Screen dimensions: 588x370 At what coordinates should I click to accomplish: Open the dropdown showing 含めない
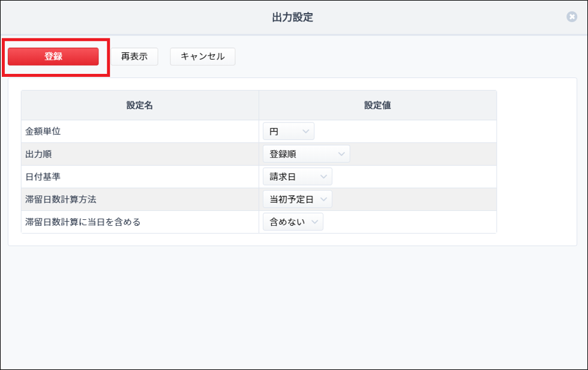click(x=293, y=222)
